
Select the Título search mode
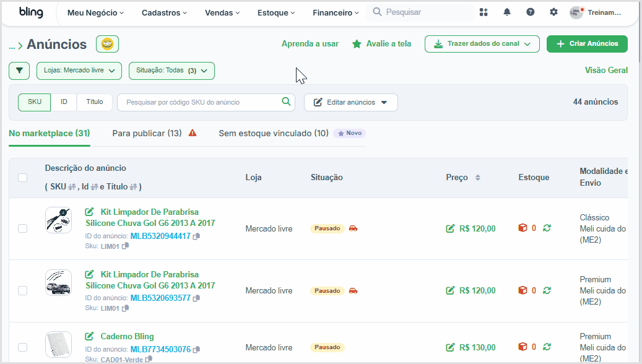95,102
